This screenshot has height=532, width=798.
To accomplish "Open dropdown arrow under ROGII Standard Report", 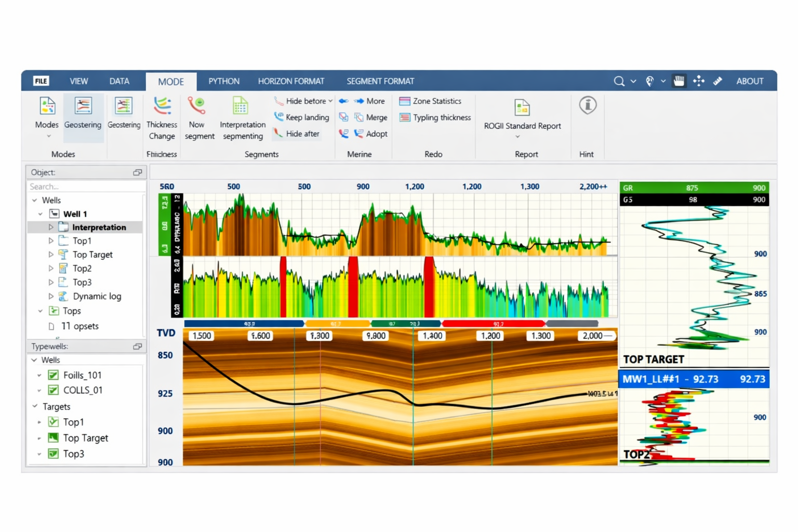I will (517, 137).
